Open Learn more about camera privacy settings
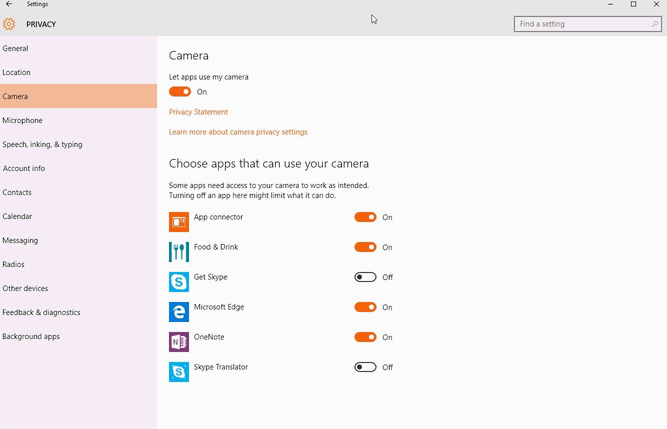This screenshot has width=667, height=429. click(x=238, y=132)
